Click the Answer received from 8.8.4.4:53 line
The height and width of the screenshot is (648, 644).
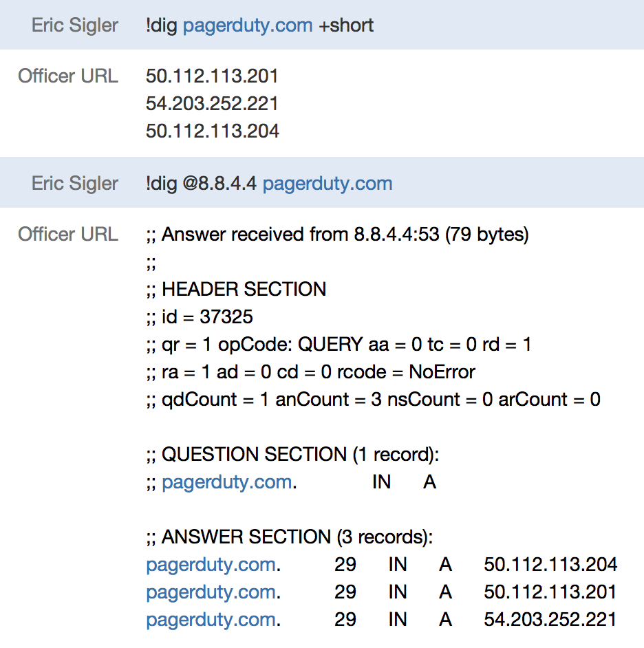coord(337,235)
